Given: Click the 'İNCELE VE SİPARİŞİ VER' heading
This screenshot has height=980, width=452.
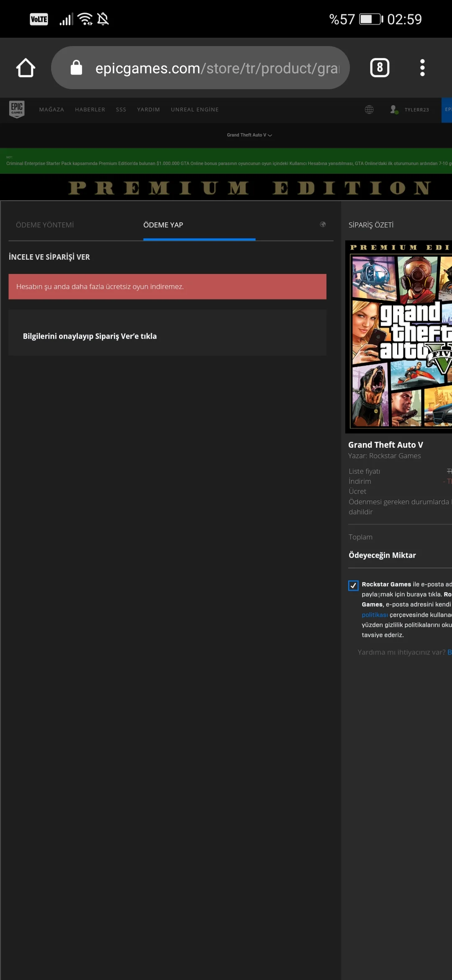Looking at the screenshot, I should tap(49, 257).
